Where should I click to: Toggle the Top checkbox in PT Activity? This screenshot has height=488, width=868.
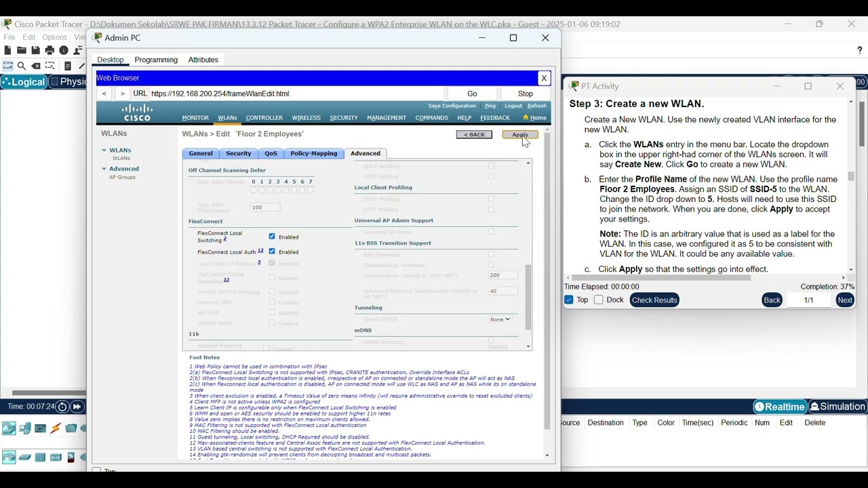click(x=569, y=300)
